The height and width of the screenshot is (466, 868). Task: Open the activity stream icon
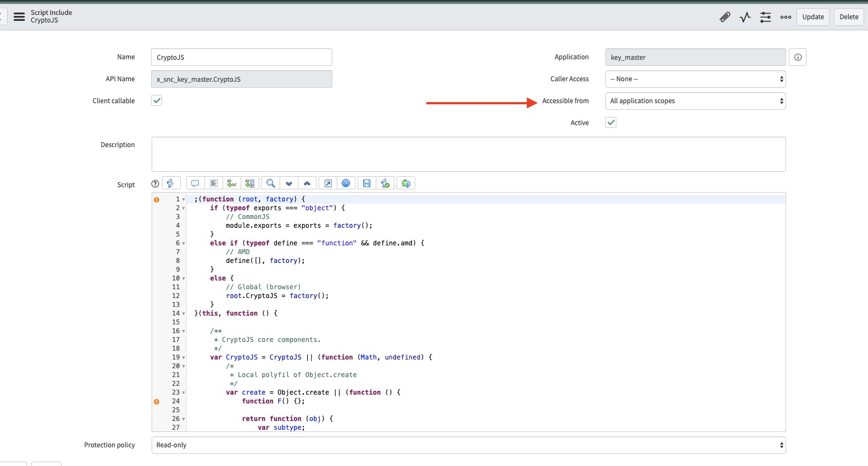click(x=745, y=17)
